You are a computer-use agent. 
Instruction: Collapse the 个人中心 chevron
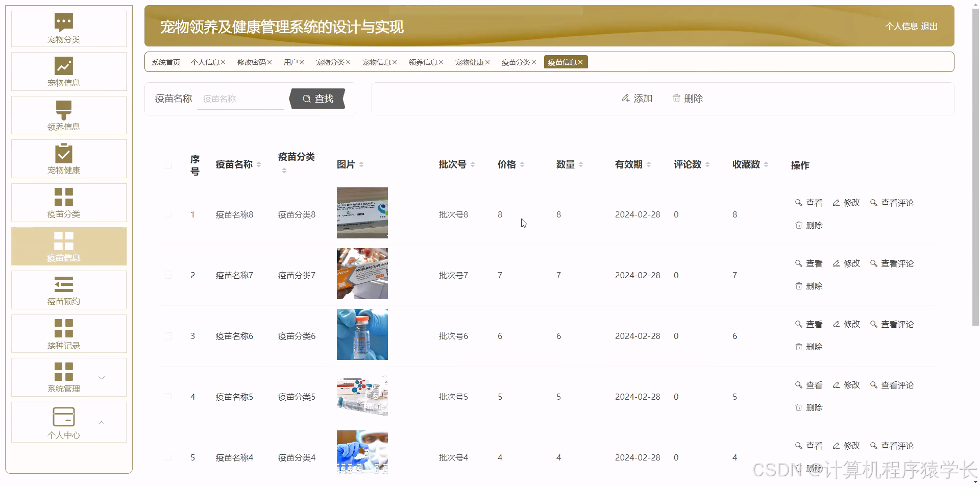click(x=102, y=422)
